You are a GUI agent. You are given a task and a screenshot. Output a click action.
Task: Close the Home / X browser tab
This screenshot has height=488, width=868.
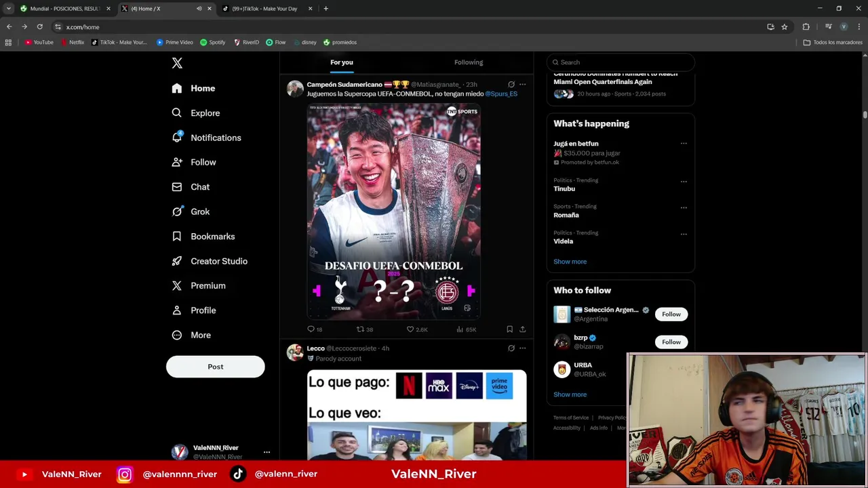[209, 9]
